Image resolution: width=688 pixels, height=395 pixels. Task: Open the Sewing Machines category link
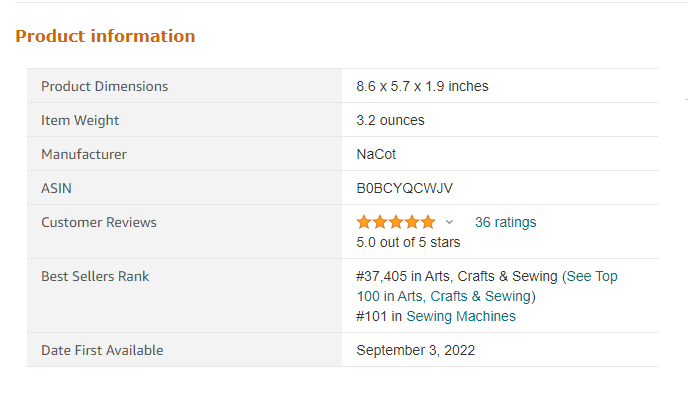461,316
